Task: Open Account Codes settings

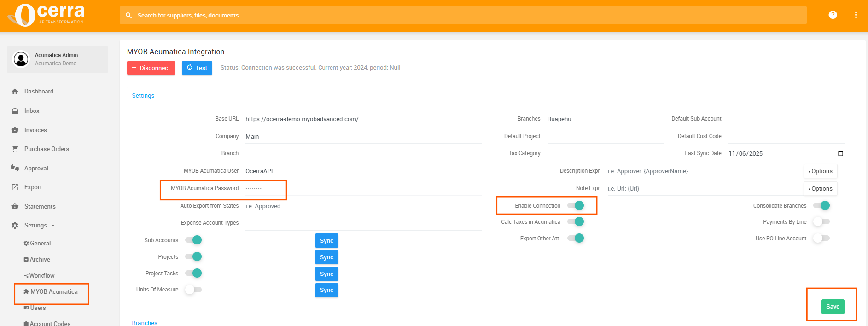Action: pos(47,323)
